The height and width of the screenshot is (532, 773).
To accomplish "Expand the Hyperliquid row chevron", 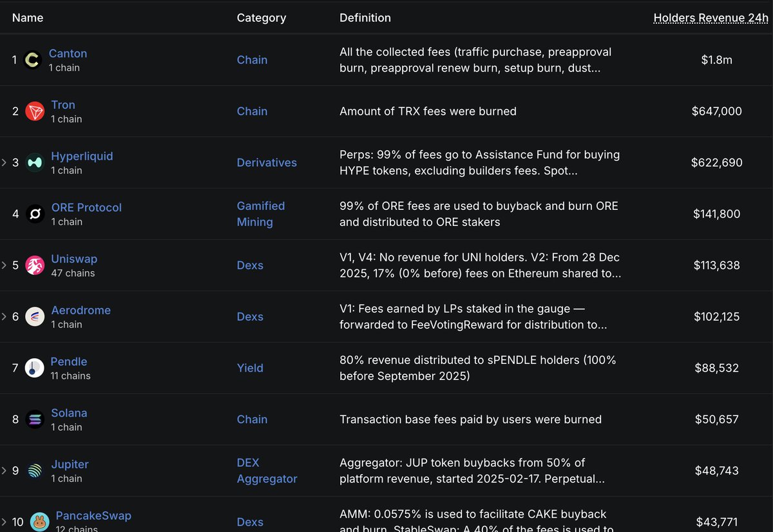I will tap(4, 162).
